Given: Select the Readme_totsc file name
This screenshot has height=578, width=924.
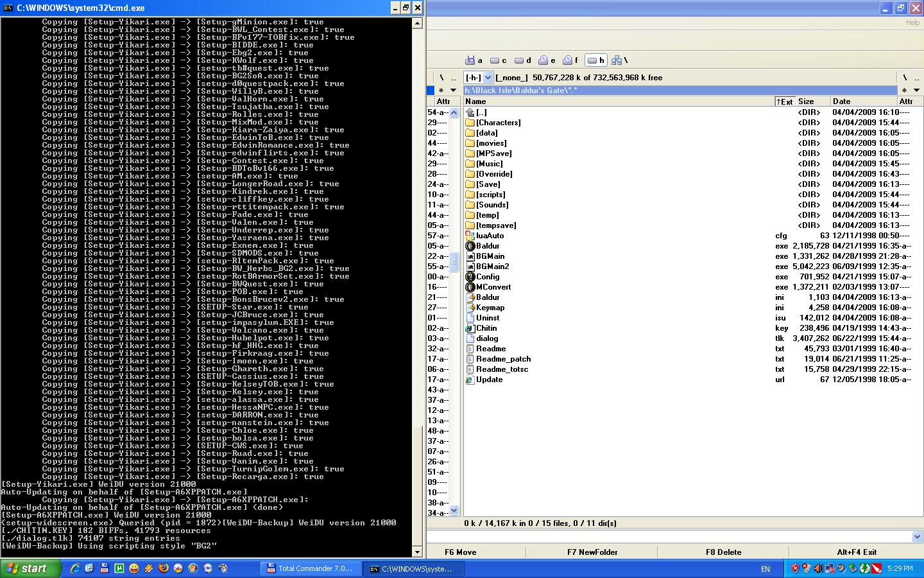Looking at the screenshot, I should tap(502, 369).
